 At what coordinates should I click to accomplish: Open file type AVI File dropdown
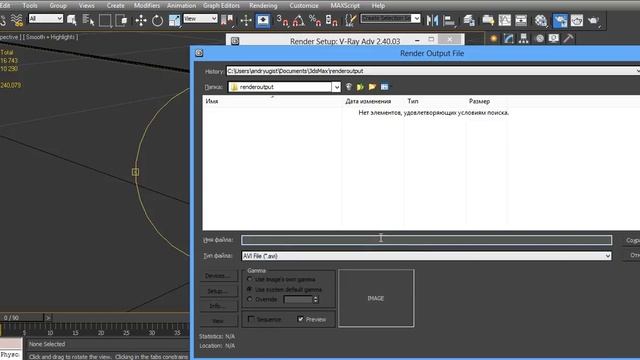pos(608,256)
